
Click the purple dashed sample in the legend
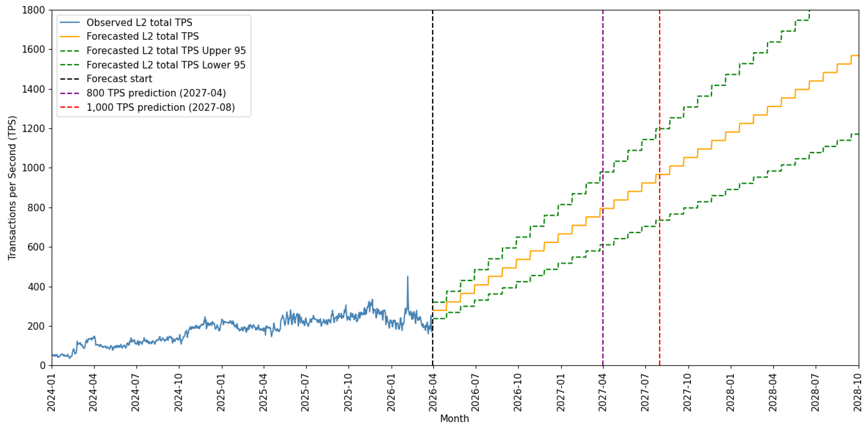coord(70,93)
